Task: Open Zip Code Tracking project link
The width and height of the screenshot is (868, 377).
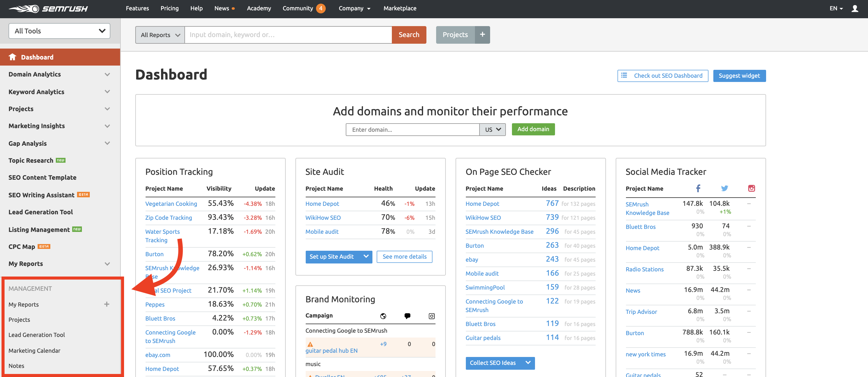Action: (169, 218)
